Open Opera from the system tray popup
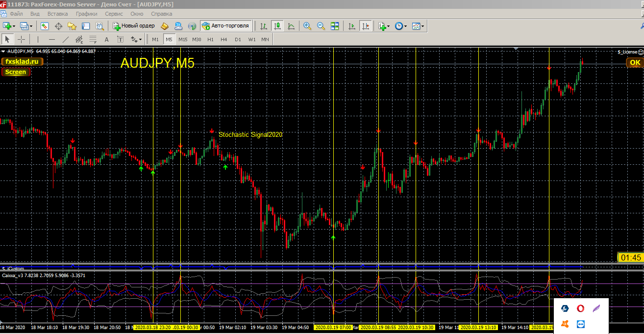The image size is (644, 334). (581, 308)
